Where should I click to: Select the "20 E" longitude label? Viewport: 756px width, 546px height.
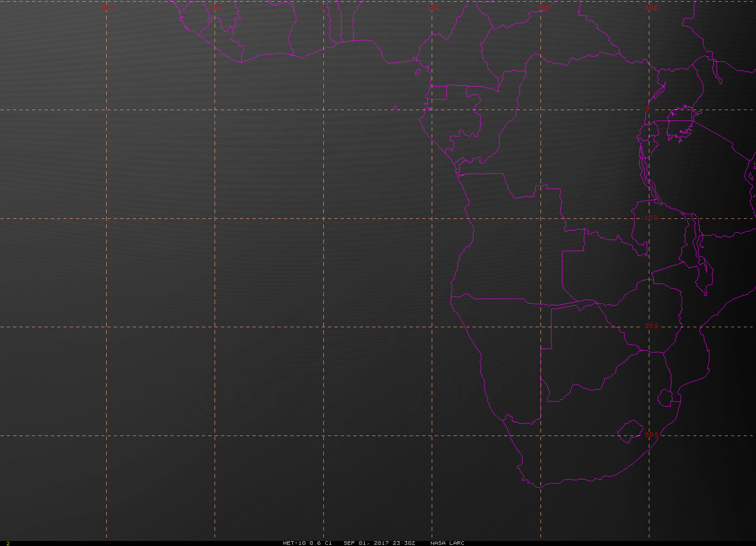[543, 8]
